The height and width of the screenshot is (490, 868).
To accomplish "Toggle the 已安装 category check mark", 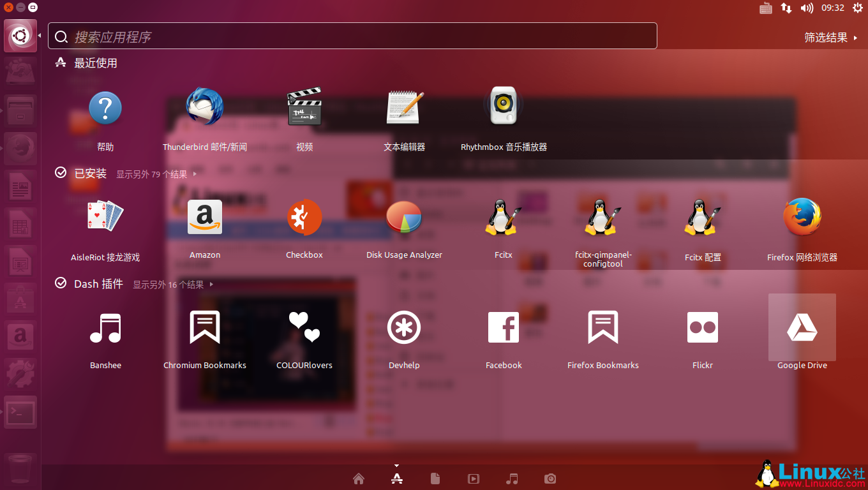I will [x=61, y=172].
